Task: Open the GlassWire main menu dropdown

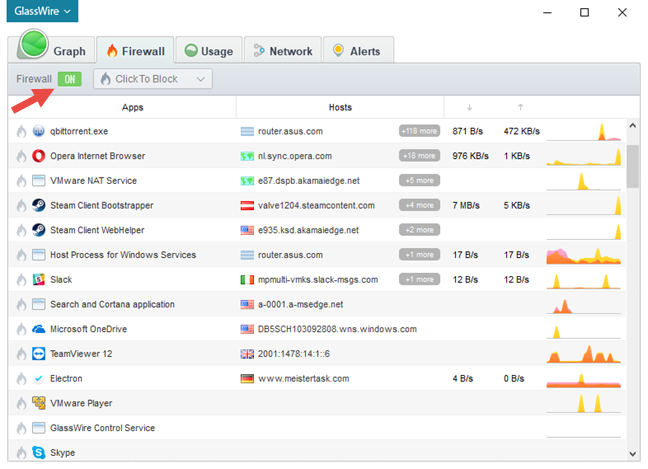Action: [x=42, y=11]
